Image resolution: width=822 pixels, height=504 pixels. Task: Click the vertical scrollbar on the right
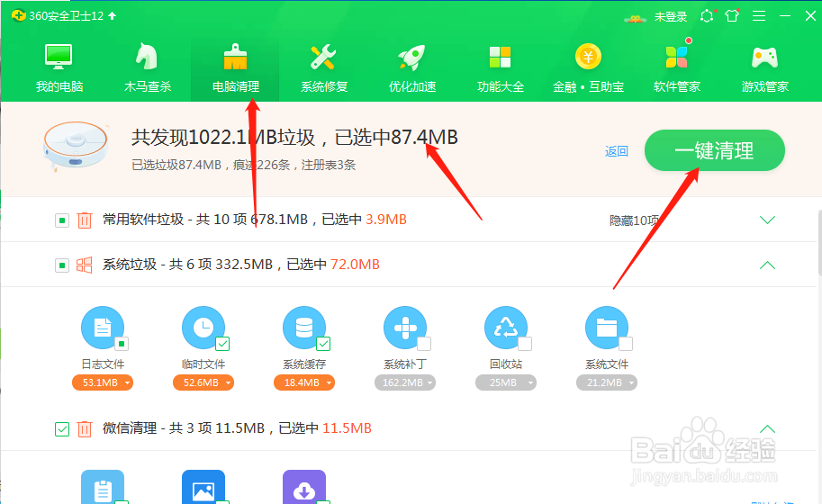coord(819,243)
